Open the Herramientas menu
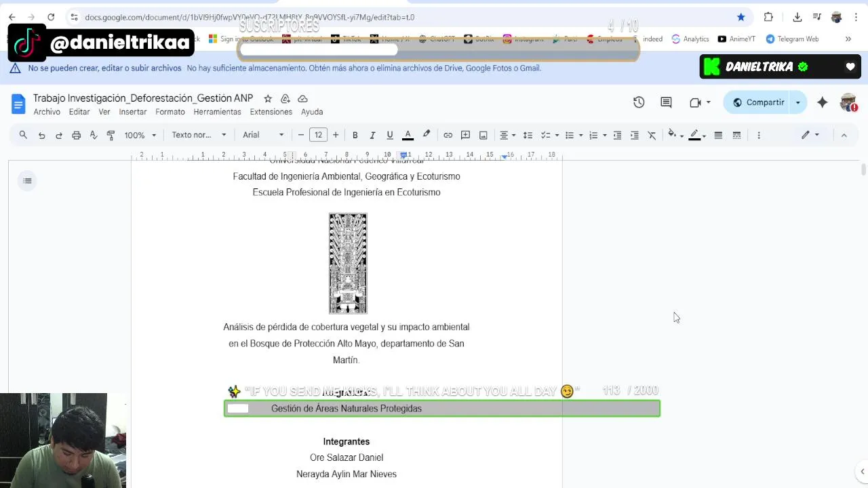The image size is (868, 488). 217,112
